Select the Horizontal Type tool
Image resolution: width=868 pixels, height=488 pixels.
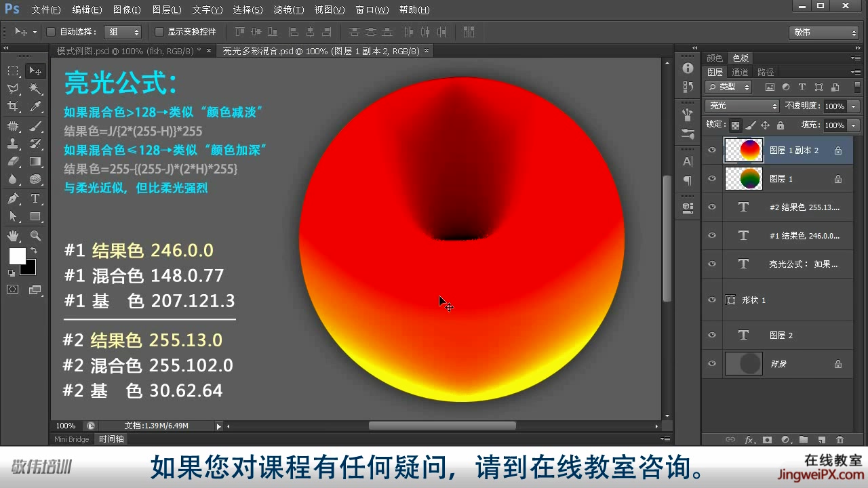pos(34,197)
